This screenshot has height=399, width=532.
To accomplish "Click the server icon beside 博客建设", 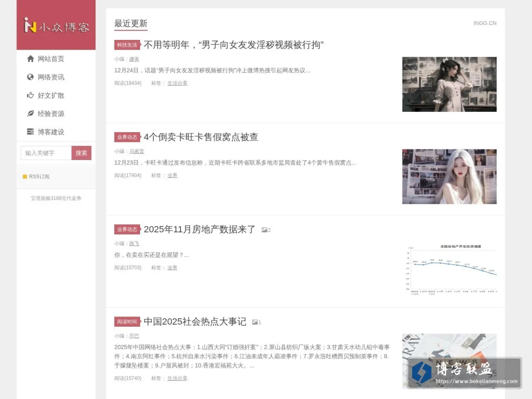I will pyautogui.click(x=30, y=132).
